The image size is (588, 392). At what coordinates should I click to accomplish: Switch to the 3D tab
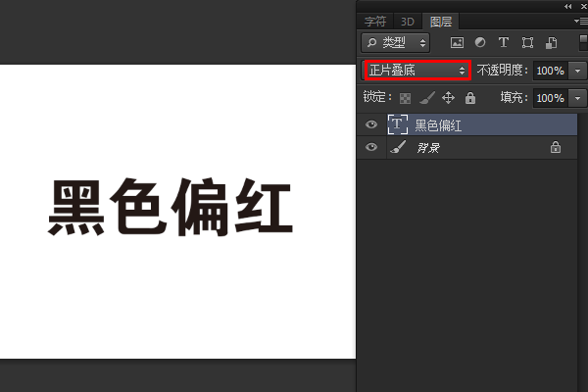tap(408, 22)
